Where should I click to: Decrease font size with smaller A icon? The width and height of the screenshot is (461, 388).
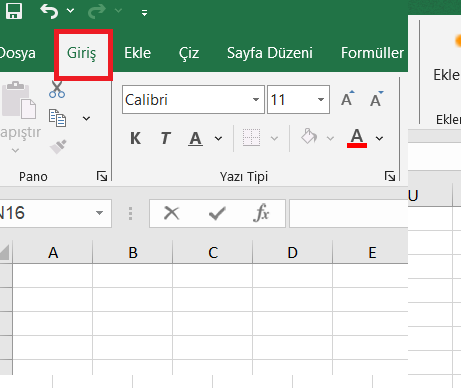(377, 99)
